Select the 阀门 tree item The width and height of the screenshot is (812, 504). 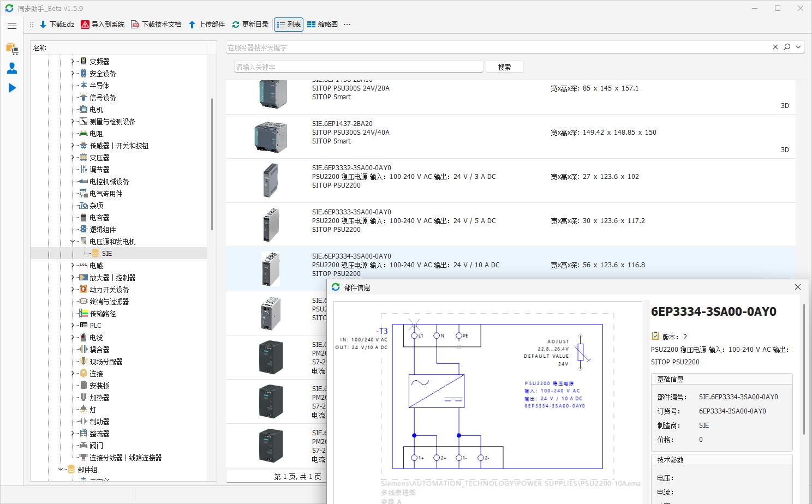pyautogui.click(x=96, y=446)
